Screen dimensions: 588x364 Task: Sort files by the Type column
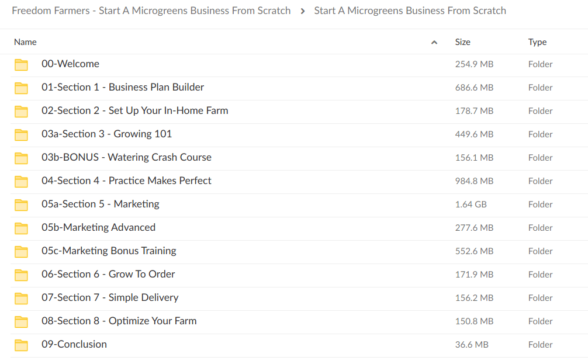tap(537, 42)
